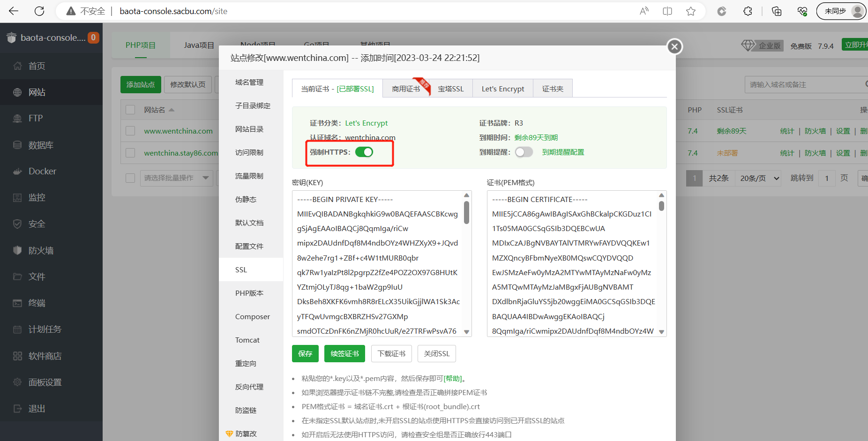Switch to the Let's Encrypt tab

coord(502,89)
